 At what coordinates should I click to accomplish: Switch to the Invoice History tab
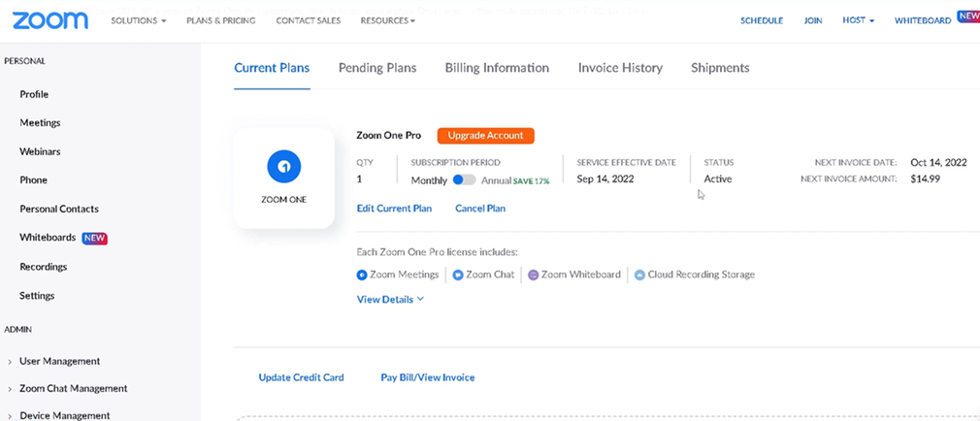click(620, 68)
